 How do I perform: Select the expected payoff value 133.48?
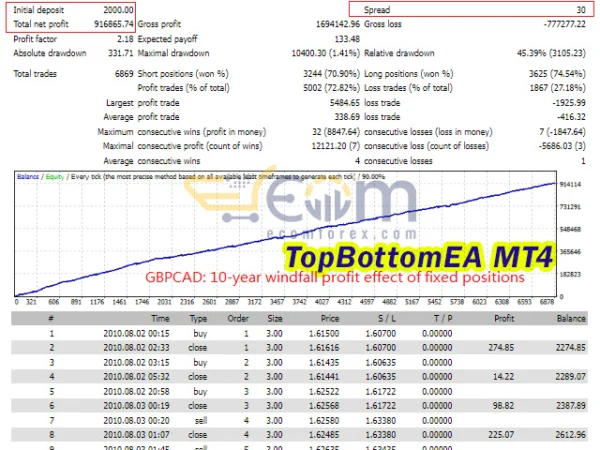point(347,39)
